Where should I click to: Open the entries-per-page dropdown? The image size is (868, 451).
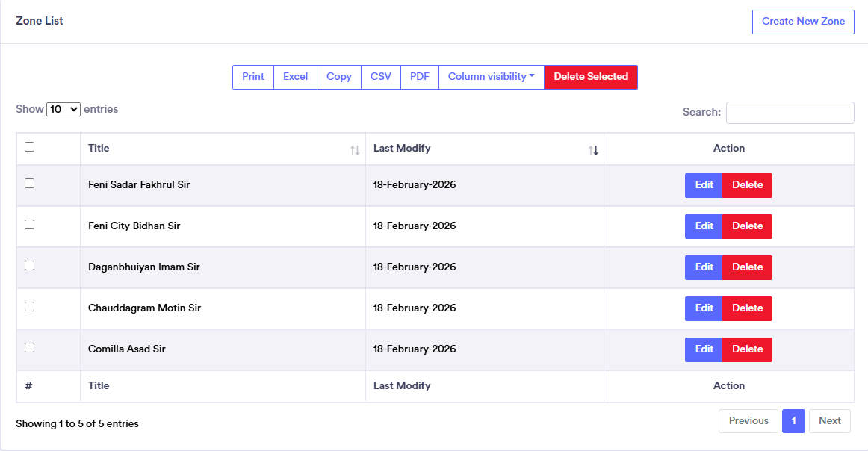(63, 109)
